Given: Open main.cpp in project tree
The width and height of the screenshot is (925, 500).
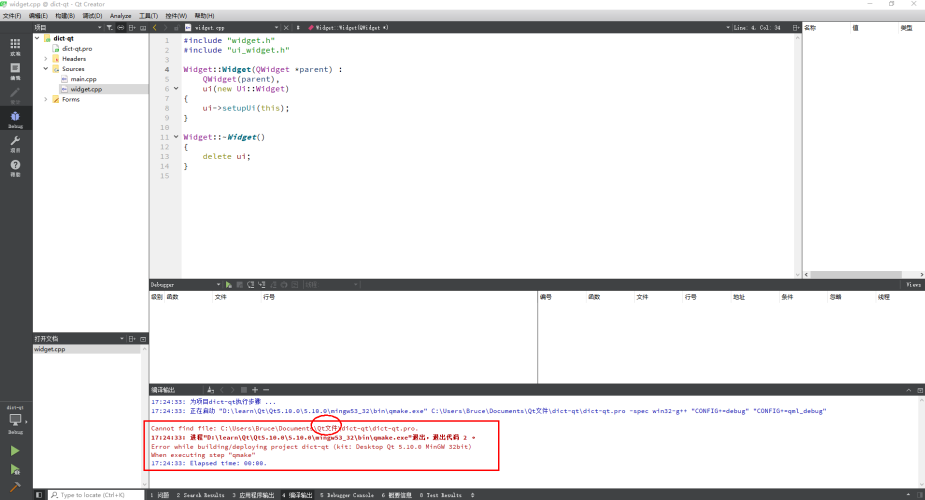Looking at the screenshot, I should [84, 79].
